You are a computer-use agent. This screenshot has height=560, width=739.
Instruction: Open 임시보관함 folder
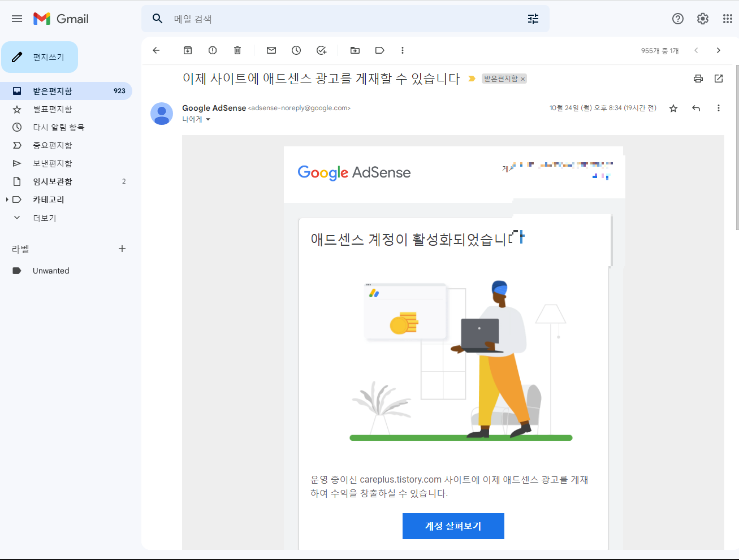click(66, 181)
